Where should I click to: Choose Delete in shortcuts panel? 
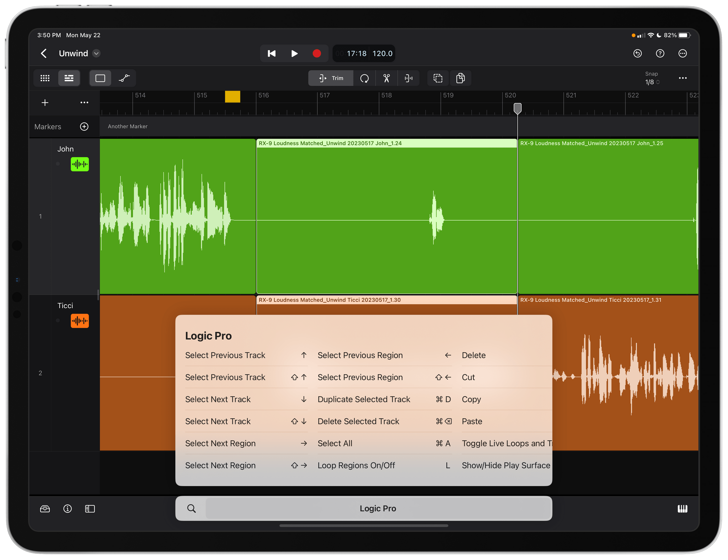[507, 355]
